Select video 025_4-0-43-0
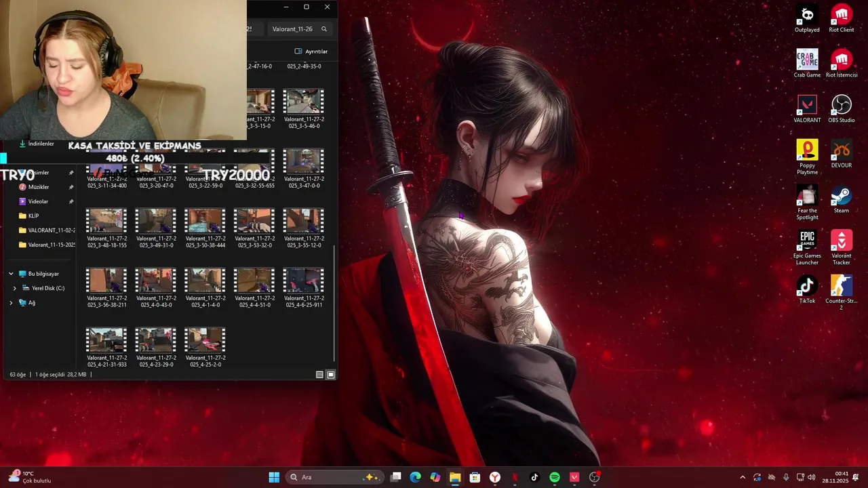The width and height of the screenshot is (868, 488). 156,288
